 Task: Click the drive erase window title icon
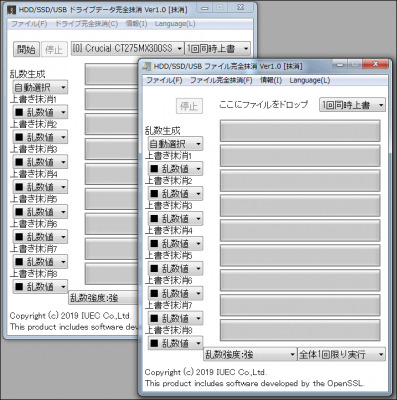pyautogui.click(x=12, y=10)
